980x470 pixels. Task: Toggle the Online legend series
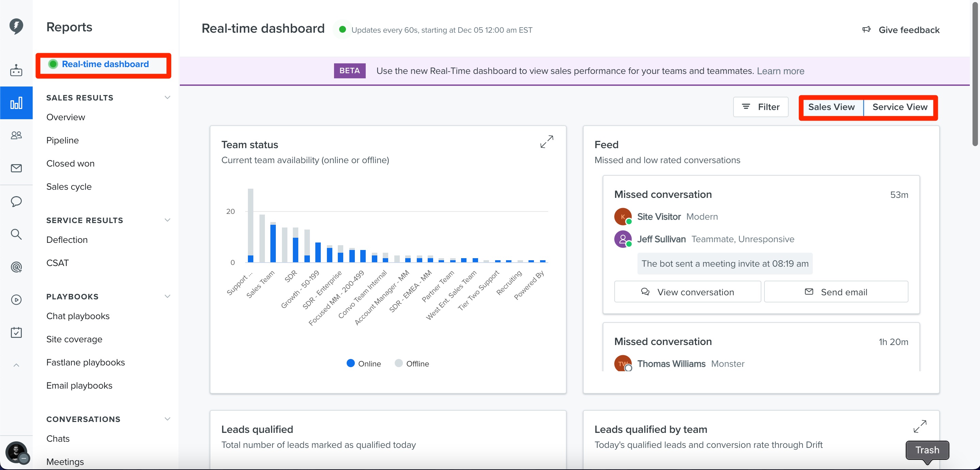[x=364, y=363]
